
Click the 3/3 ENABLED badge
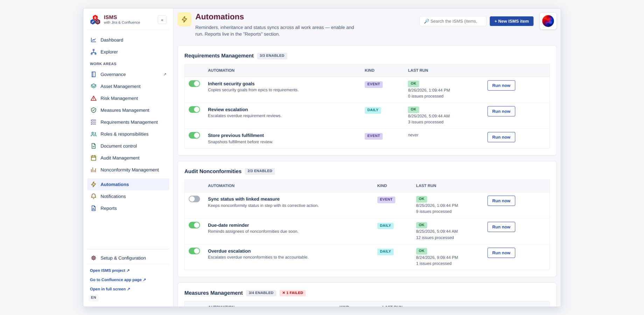[272, 56]
